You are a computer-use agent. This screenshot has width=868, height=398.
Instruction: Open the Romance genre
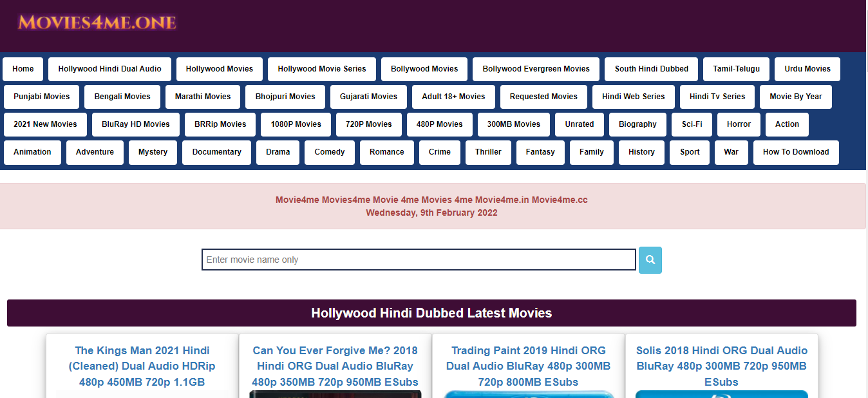point(387,152)
